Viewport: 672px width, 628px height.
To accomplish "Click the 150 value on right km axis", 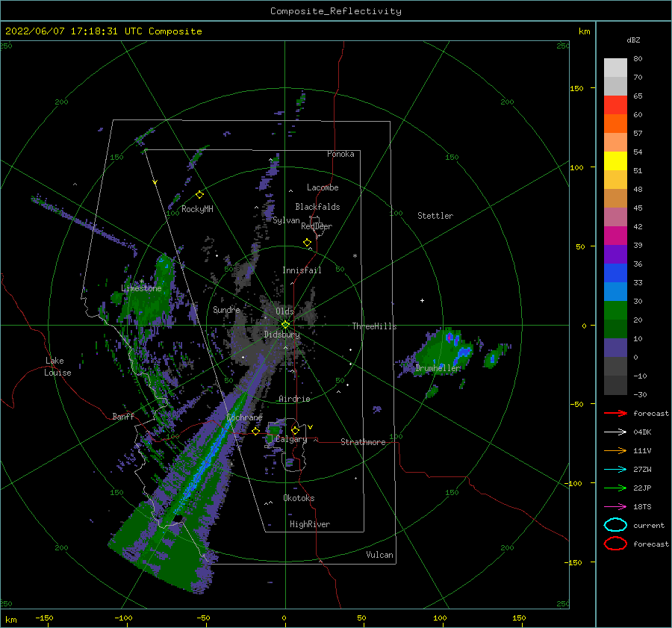I will coord(576,88).
